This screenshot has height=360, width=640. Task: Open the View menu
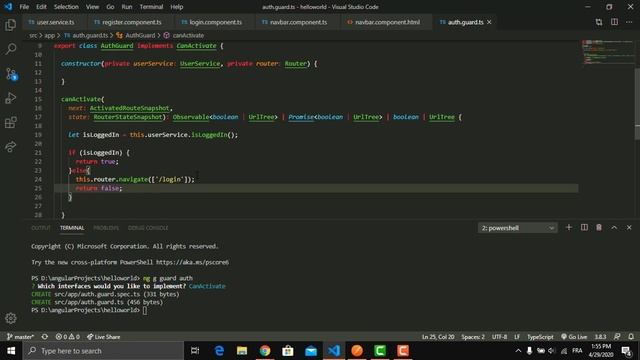pos(92,7)
